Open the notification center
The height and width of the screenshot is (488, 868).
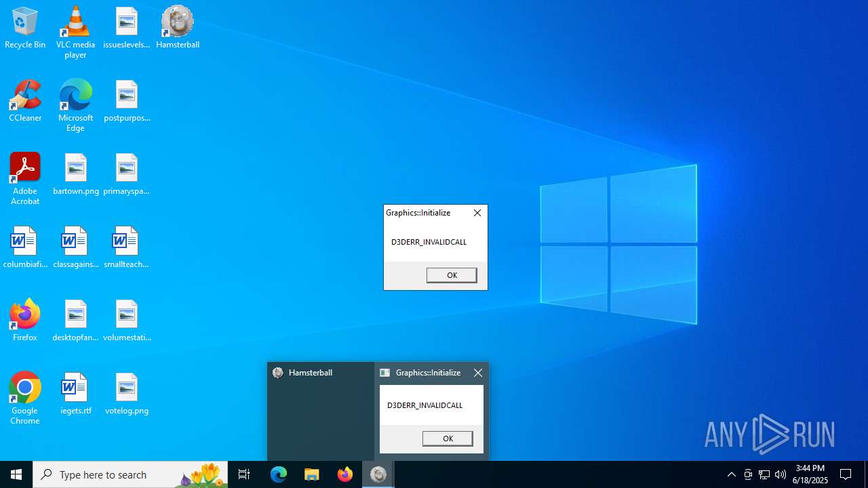pos(846,474)
